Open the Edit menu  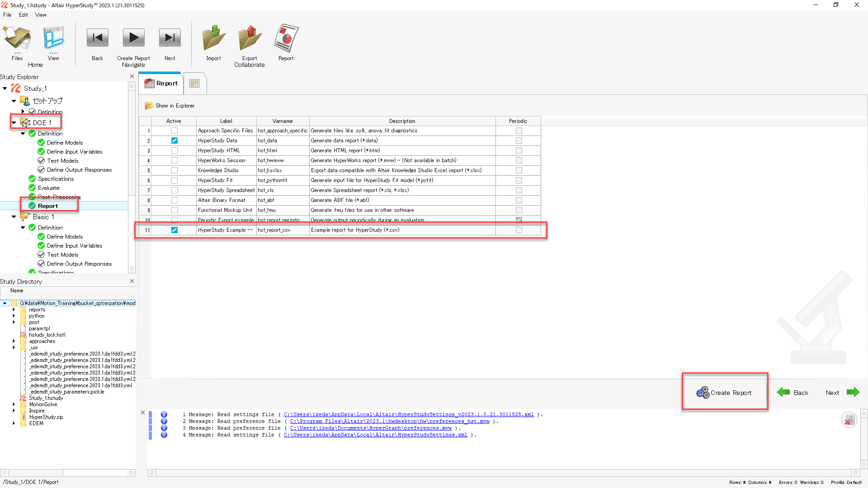pos(23,15)
